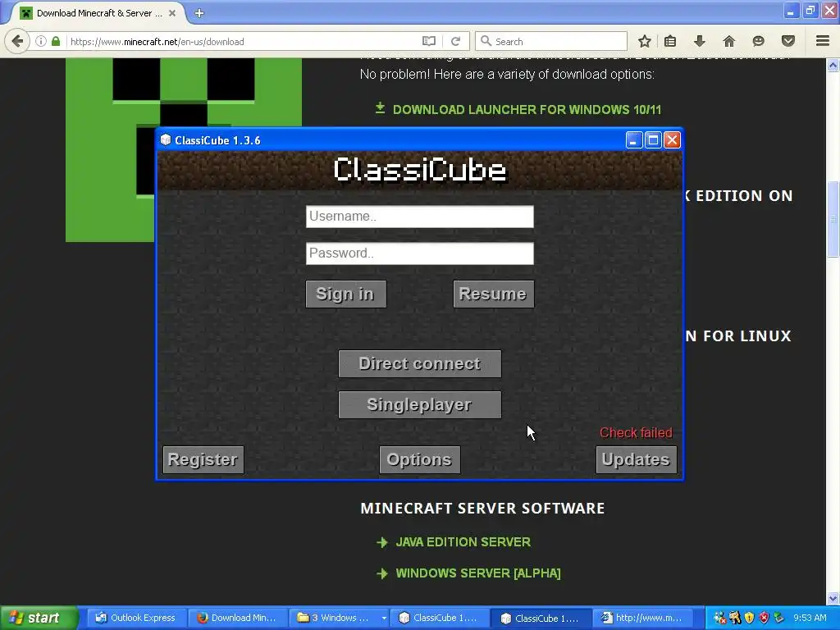Open ClassiCube Options
840x630 pixels.
click(419, 459)
